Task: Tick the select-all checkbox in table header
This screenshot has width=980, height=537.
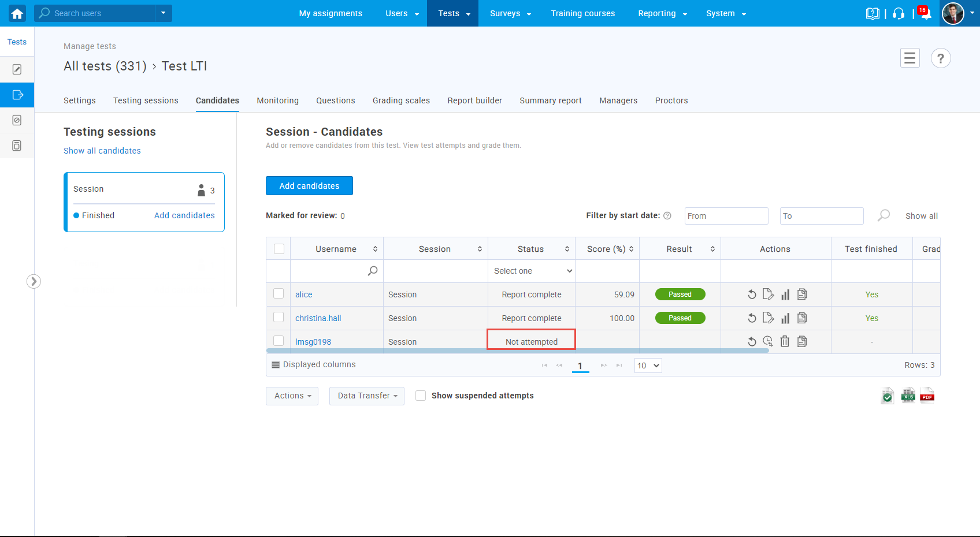Action: (279, 249)
